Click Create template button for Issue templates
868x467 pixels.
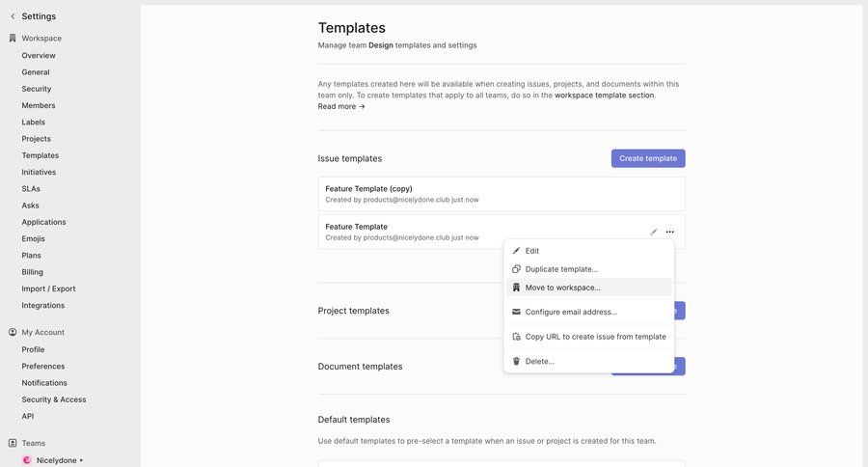click(x=648, y=158)
